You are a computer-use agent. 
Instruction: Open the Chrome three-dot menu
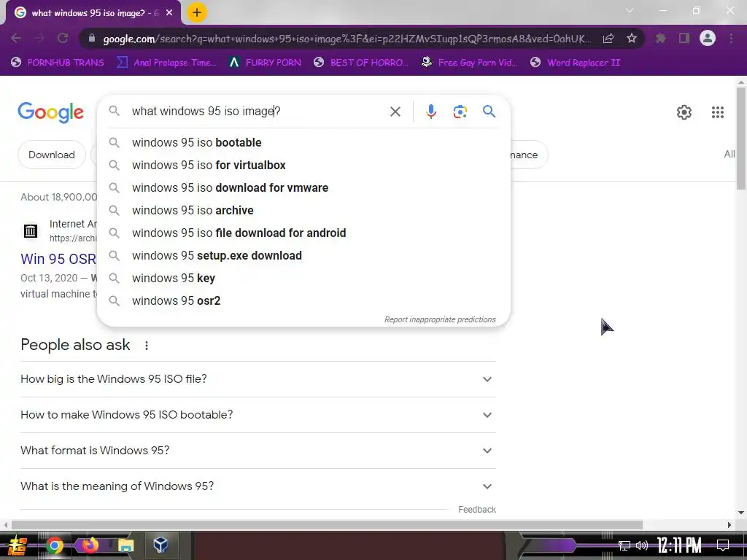tap(731, 39)
